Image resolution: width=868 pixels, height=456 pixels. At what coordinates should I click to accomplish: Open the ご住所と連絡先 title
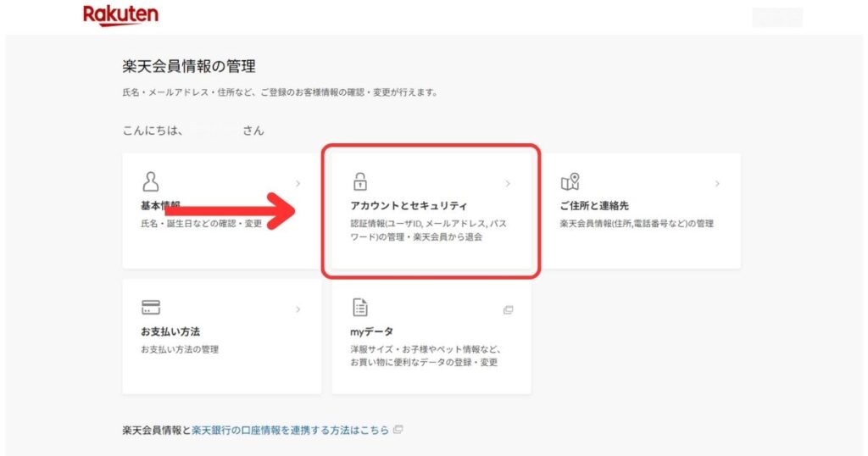coord(594,205)
